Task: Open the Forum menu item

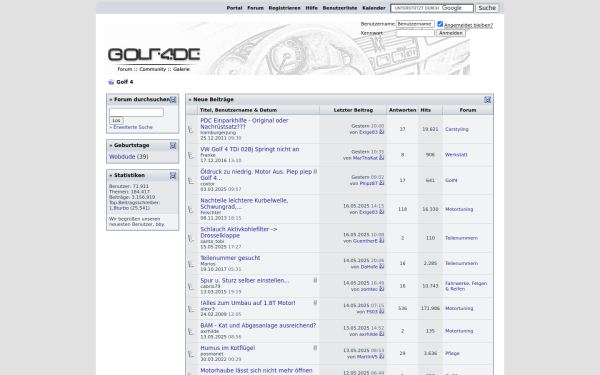Action: pyautogui.click(x=255, y=8)
